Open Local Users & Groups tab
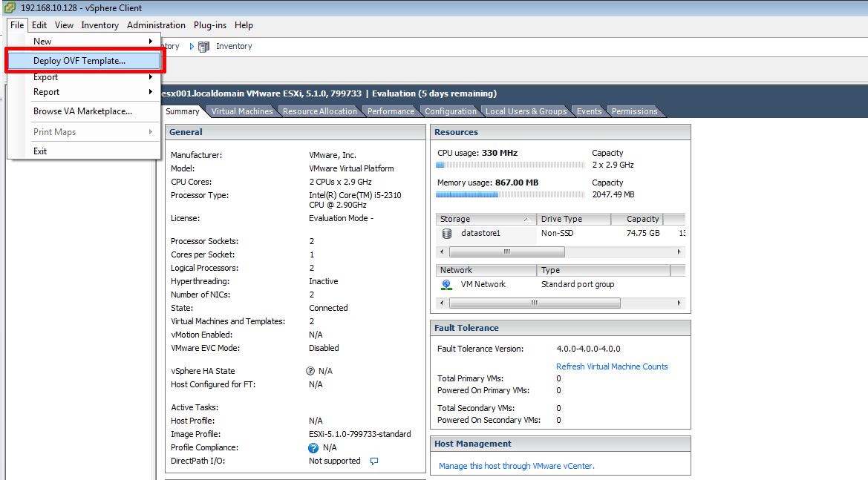The image size is (868, 480). coord(526,112)
